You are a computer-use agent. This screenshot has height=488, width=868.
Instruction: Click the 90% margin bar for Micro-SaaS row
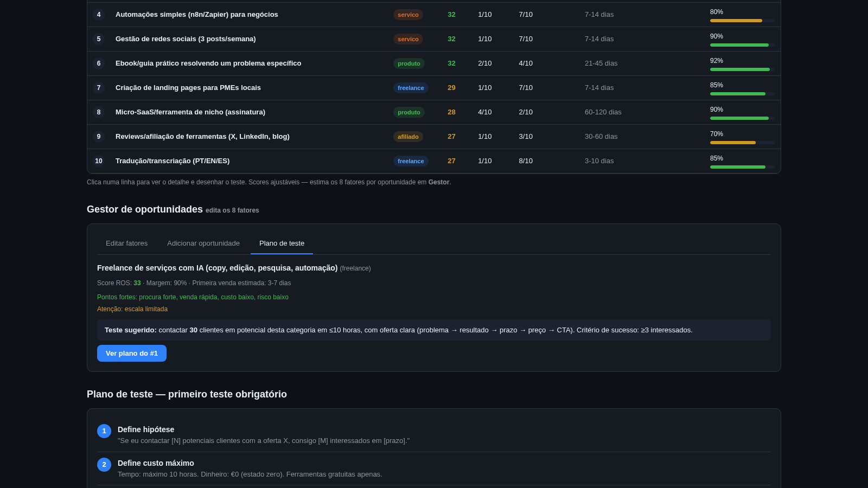click(743, 118)
